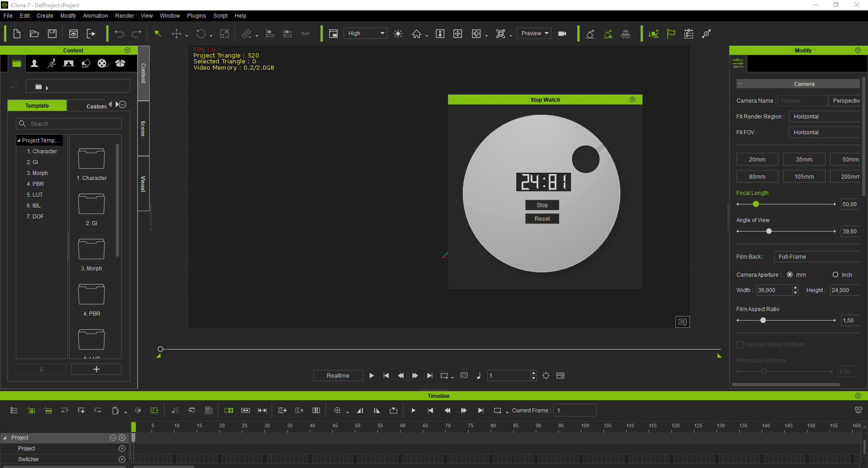
Task: Click the New Project icon
Action: point(17,34)
